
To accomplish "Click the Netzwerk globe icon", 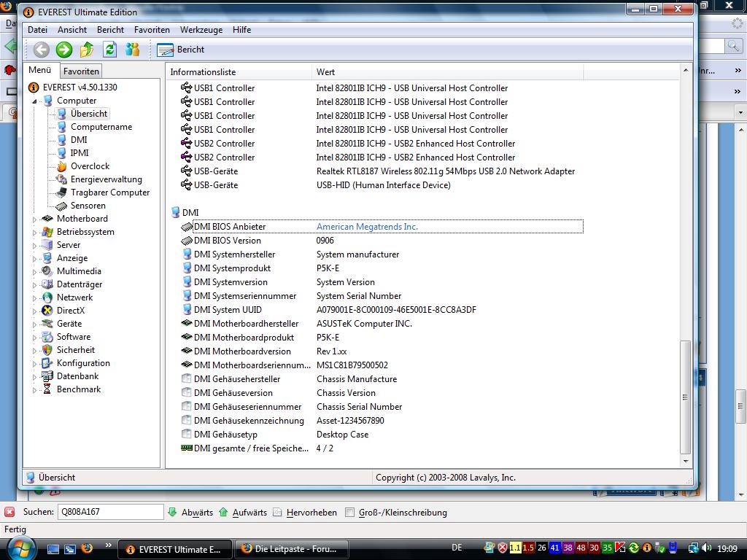I will click(47, 297).
